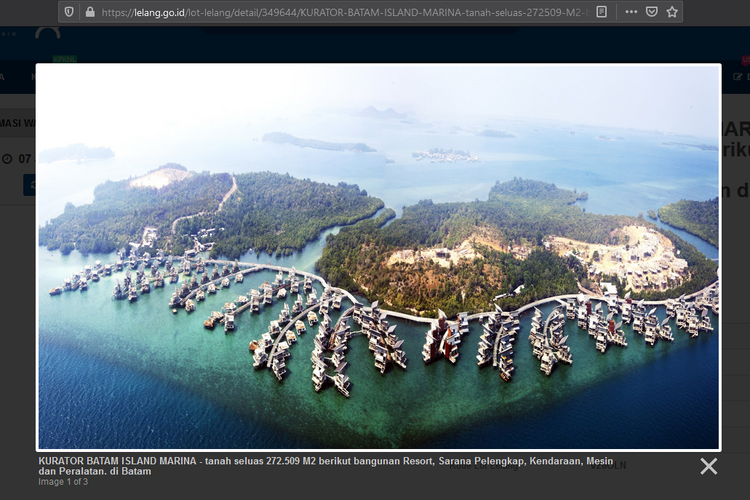
Task: Select the dimmed "MASI W" tab heading
Action: click(x=17, y=123)
